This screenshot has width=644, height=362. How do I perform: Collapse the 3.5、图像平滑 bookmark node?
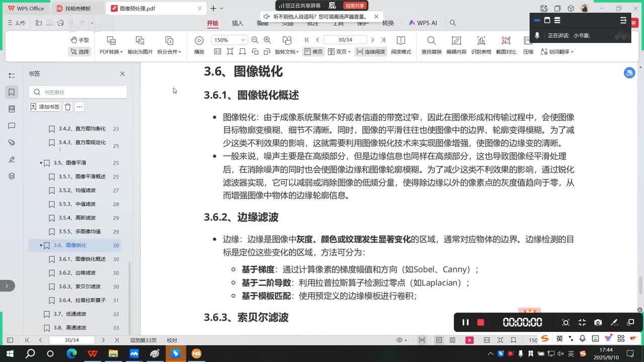[41, 163]
